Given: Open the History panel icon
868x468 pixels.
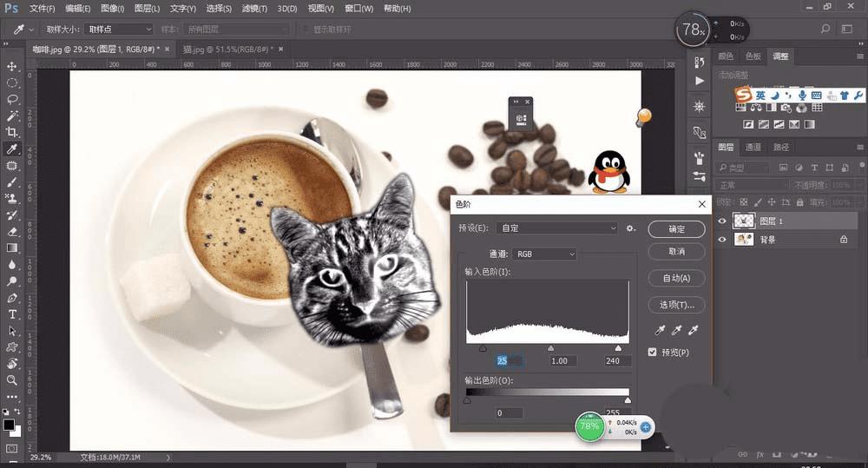Looking at the screenshot, I should pos(699,62).
